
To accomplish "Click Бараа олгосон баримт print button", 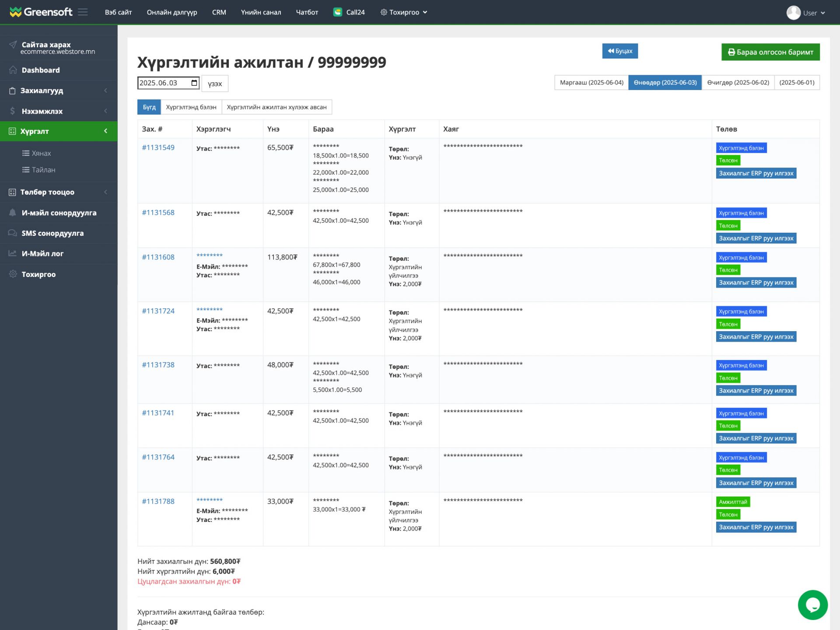I will [x=770, y=52].
